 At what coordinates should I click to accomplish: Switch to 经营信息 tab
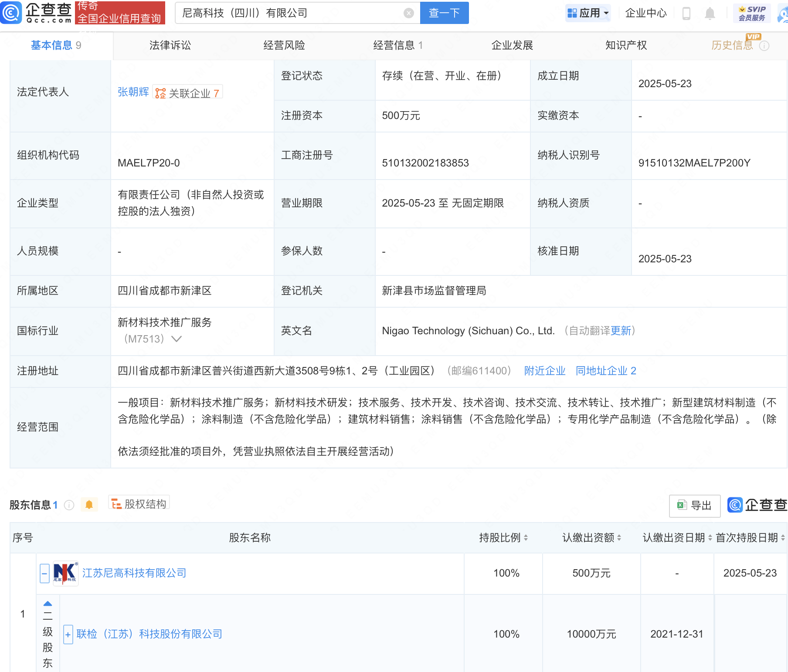coord(398,45)
